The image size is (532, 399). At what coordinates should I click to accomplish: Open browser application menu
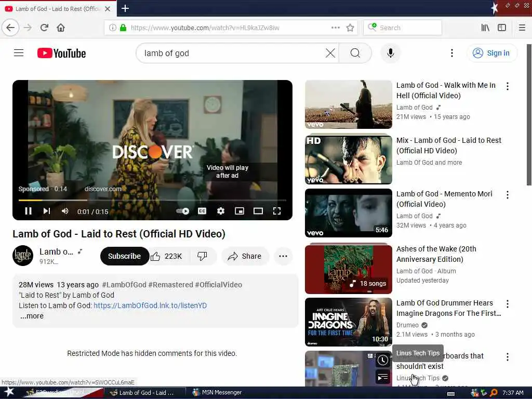point(522,28)
